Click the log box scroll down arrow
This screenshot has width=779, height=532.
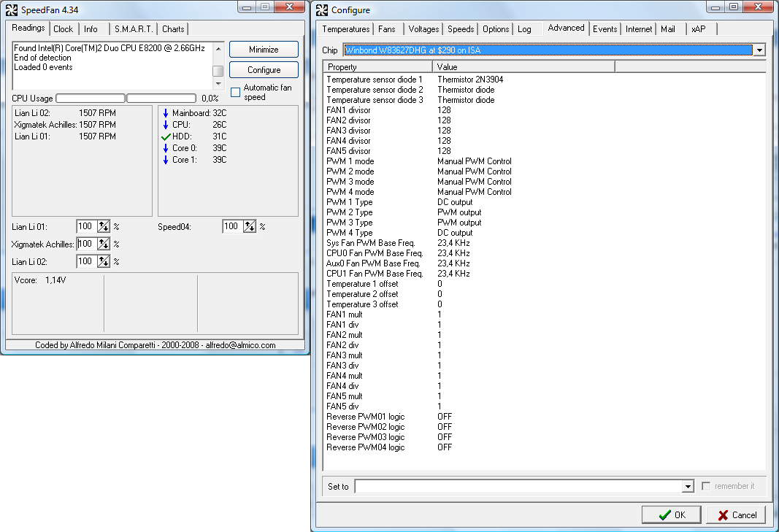point(218,83)
